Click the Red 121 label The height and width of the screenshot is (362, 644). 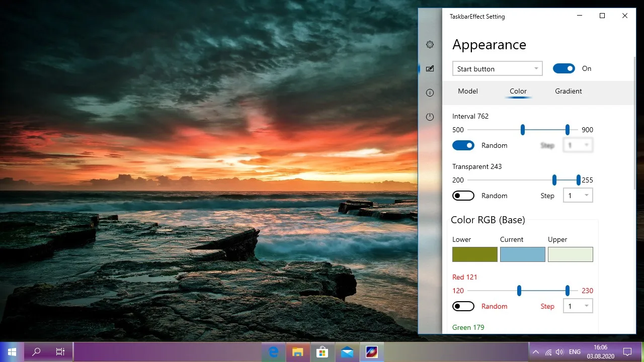coord(465,277)
